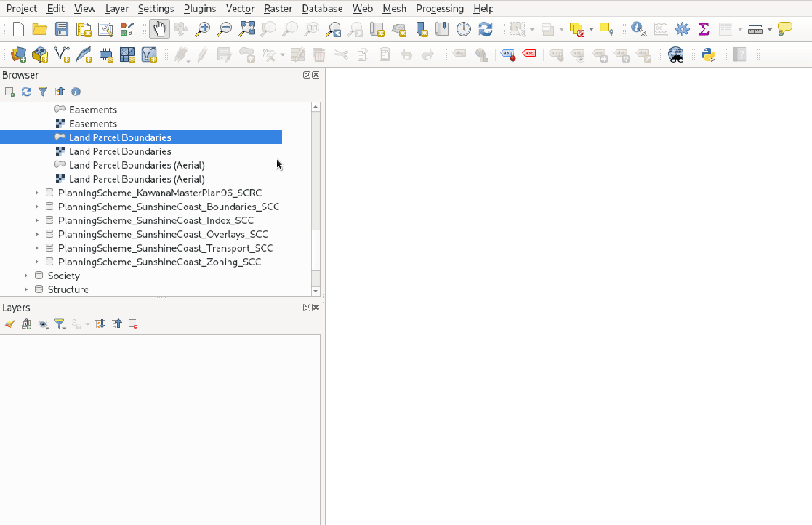Select the Pan Map hand tool
Screen dimensions: 812x525
pos(159,29)
